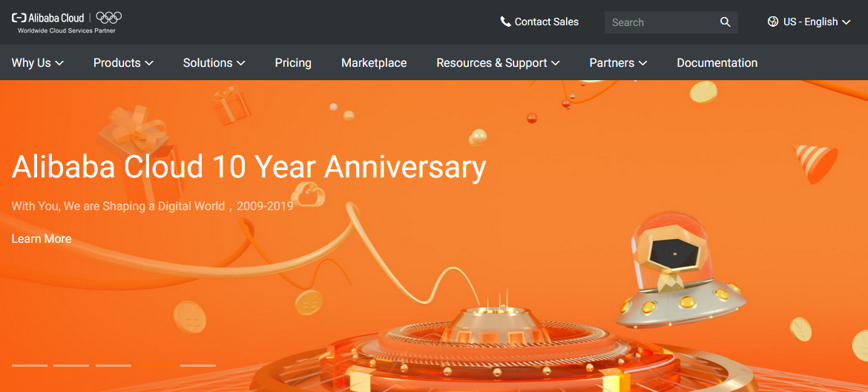Click the Contact Sales link
The width and height of the screenshot is (868, 392).
tap(546, 22)
